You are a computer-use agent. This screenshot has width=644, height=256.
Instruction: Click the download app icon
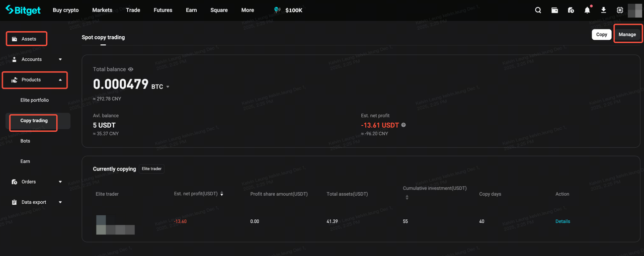(x=603, y=10)
